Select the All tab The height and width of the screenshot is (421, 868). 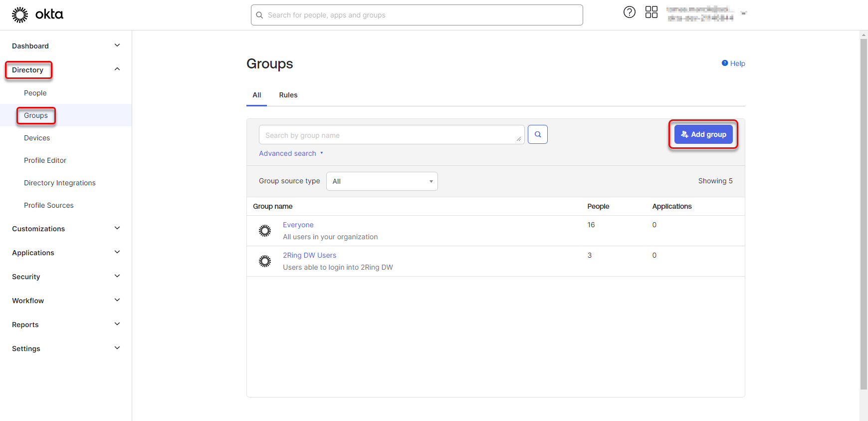(256, 95)
